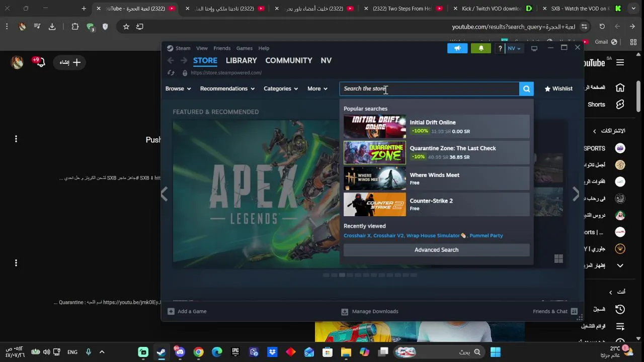Switch to the COMMUNITY tab
Image resolution: width=644 pixels, height=362 pixels.
coord(289,60)
